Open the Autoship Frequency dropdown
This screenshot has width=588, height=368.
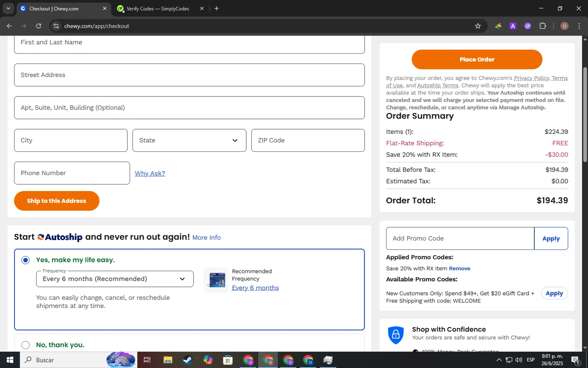coord(115,279)
